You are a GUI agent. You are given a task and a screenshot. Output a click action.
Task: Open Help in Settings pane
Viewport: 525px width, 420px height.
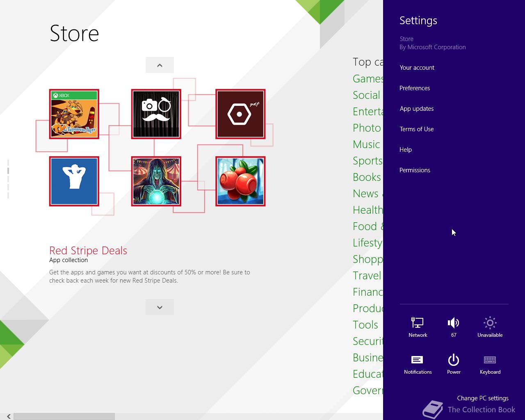(406, 150)
